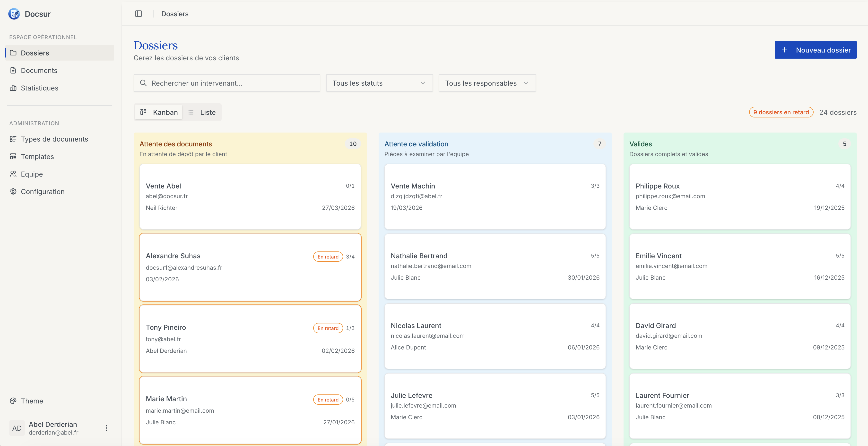Click the Theme palette icon
The width and height of the screenshot is (868, 446).
pos(13,401)
